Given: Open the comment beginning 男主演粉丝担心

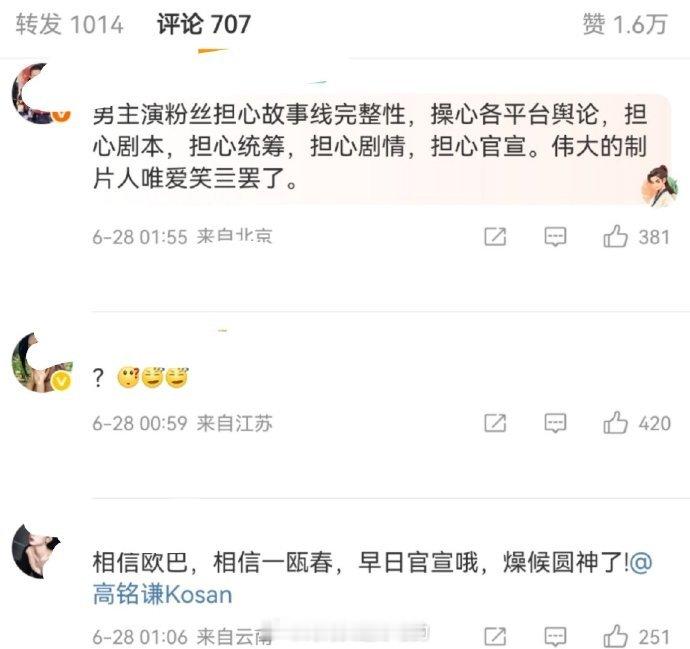Looking at the screenshot, I should [x=370, y=147].
